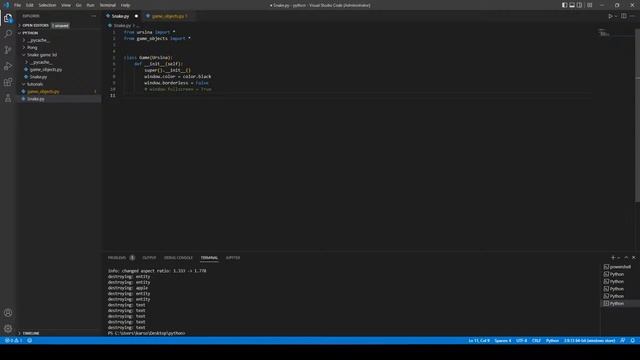640x360 pixels.
Task: Select Python interpreter version in status bar
Action: (589, 340)
